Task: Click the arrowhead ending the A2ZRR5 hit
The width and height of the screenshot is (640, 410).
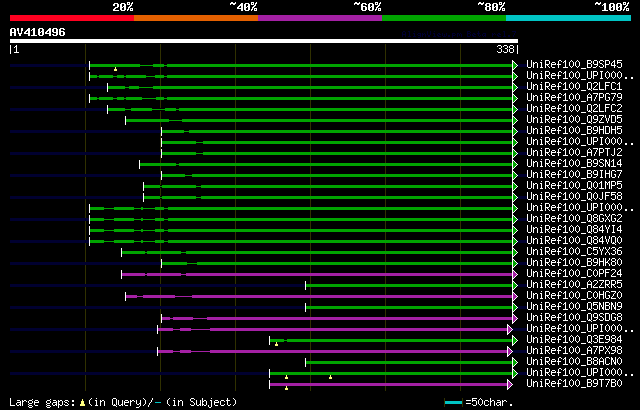Action: 515,285
